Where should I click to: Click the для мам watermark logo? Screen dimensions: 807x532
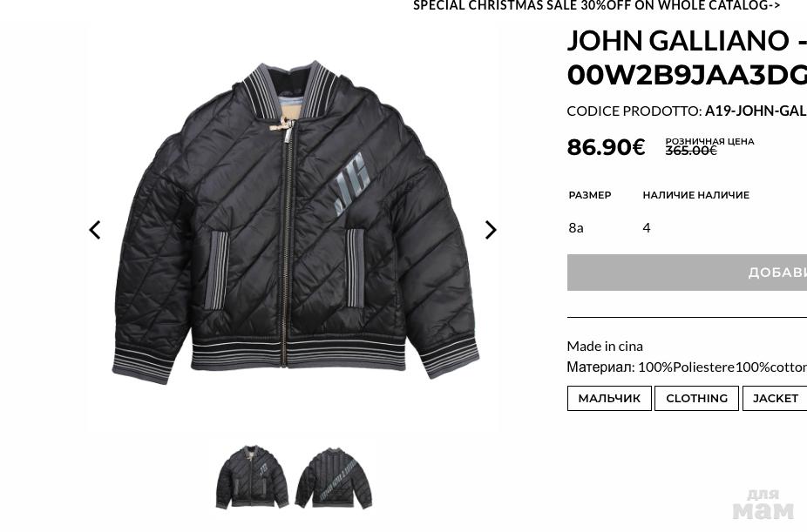pos(763,504)
